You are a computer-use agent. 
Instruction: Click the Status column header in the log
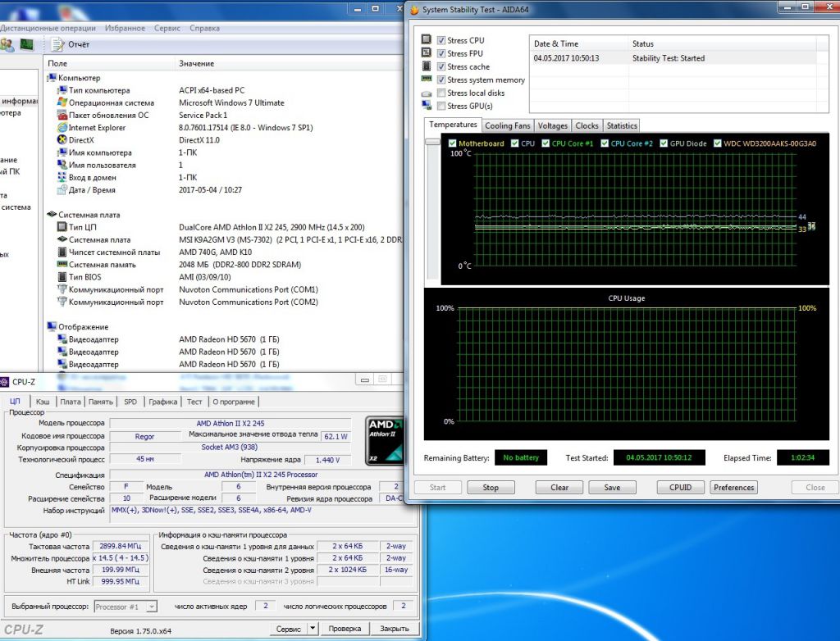point(643,44)
